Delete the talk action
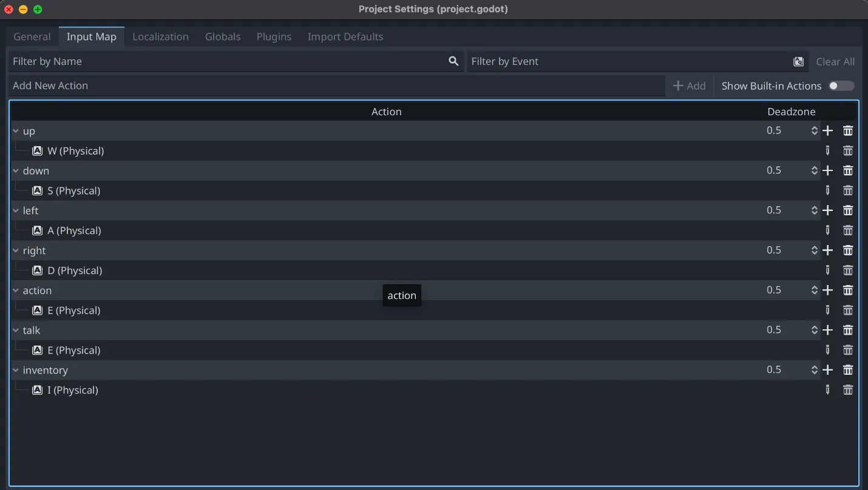This screenshot has height=490, width=868. [x=848, y=330]
